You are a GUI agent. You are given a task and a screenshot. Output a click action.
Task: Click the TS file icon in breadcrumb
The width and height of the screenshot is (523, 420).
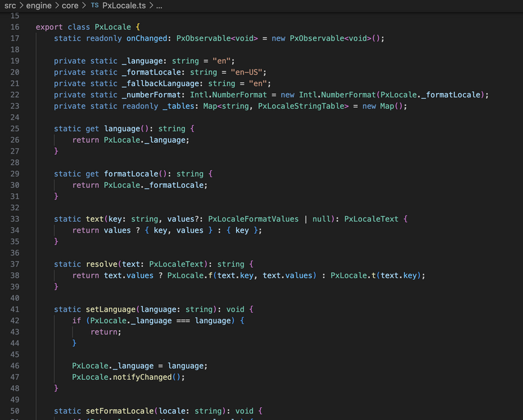95,5
